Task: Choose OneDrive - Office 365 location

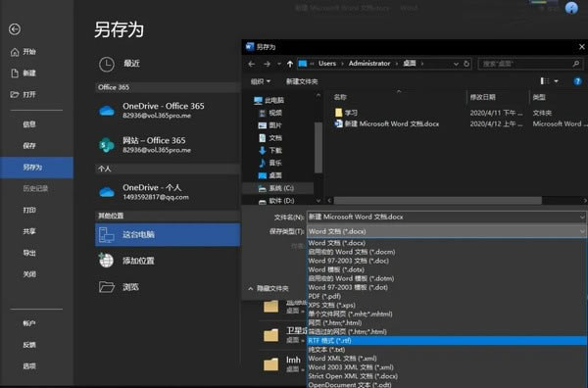Action: 168,110
